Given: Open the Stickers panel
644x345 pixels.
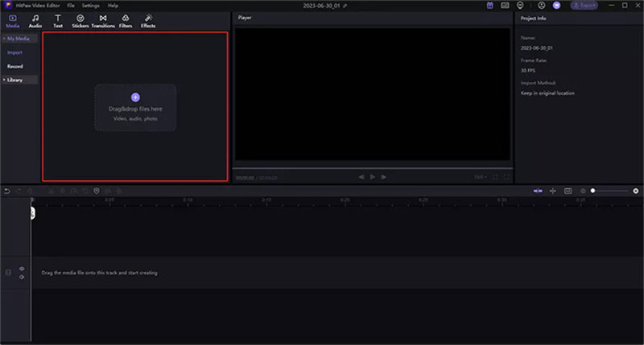Looking at the screenshot, I should pos(80,21).
